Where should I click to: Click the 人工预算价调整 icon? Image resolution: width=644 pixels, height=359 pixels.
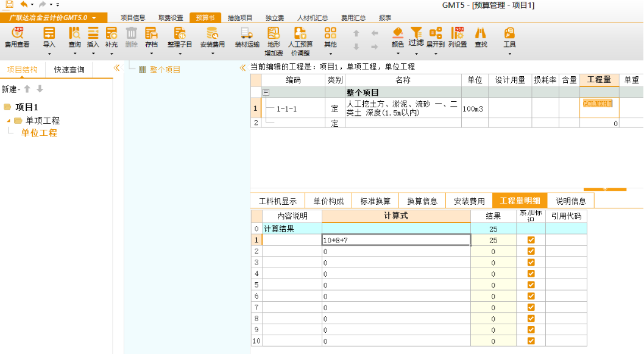(300, 34)
